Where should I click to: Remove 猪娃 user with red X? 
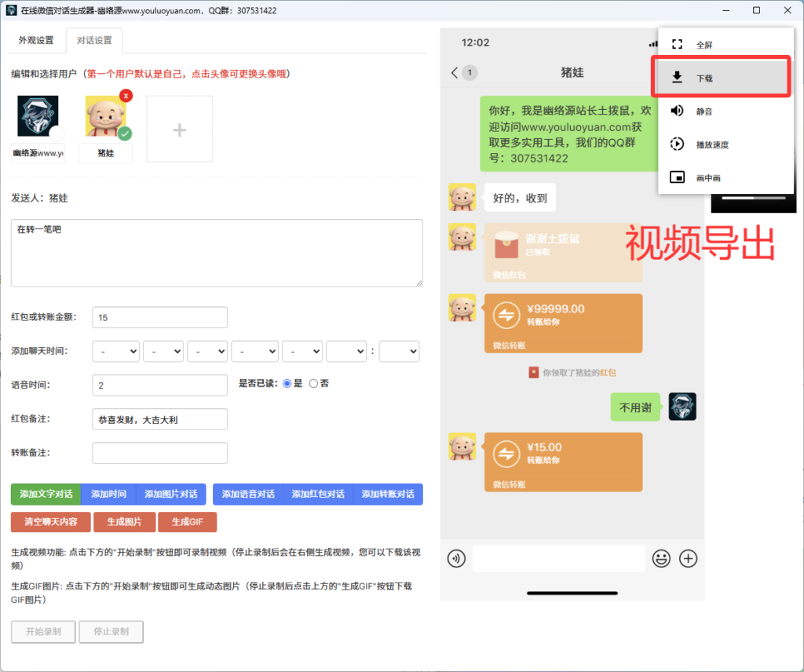[126, 95]
